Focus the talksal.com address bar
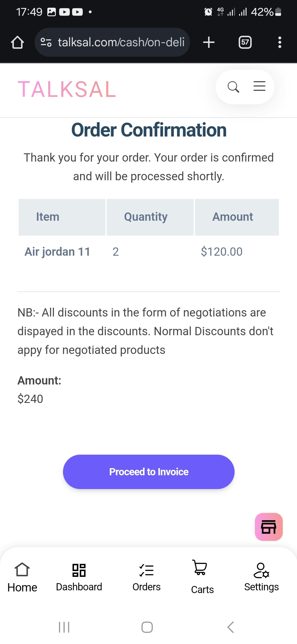The width and height of the screenshot is (297, 644). 112,42
